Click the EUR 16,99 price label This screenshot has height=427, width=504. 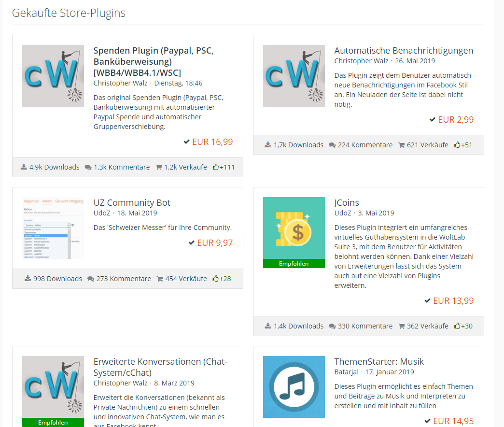click(212, 142)
